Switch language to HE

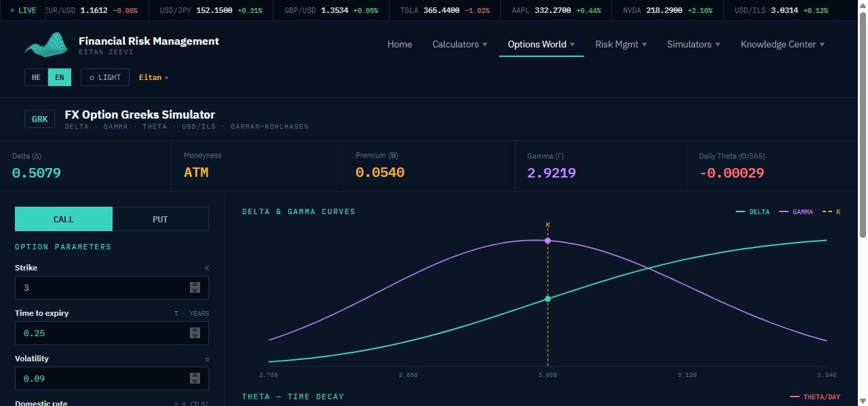tap(36, 77)
